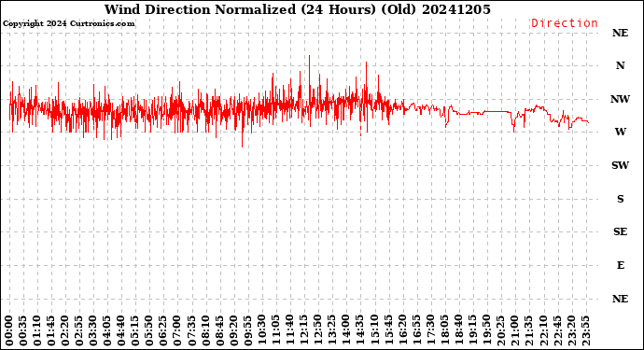Image resolution: width=644 pixels, height=350 pixels.
Task: Click the 10:30 time label
Action: pos(262,330)
